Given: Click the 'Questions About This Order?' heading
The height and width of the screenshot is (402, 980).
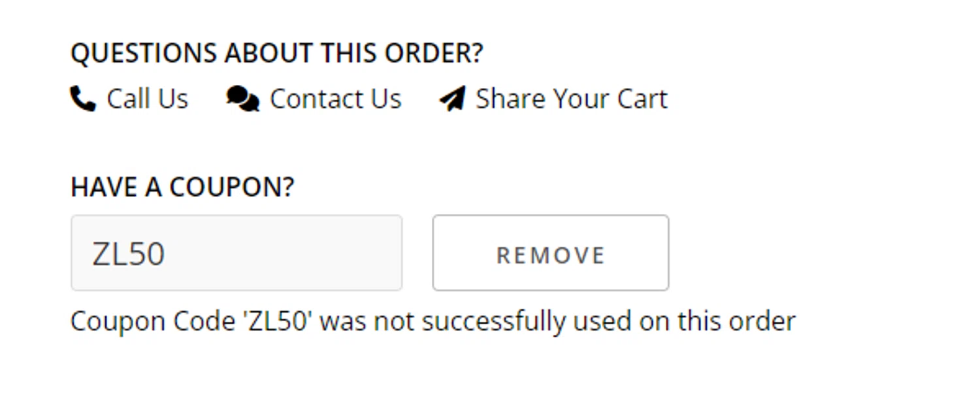Looking at the screenshot, I should click(276, 54).
